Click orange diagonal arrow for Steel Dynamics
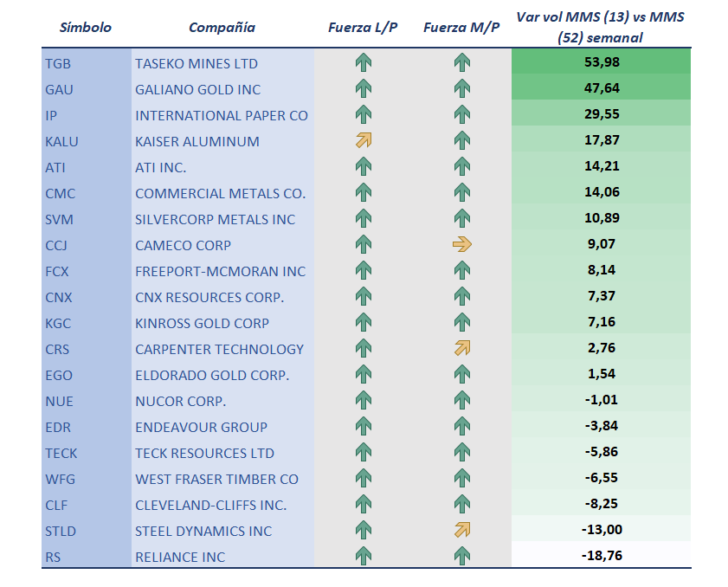The image size is (728, 587). (462, 531)
